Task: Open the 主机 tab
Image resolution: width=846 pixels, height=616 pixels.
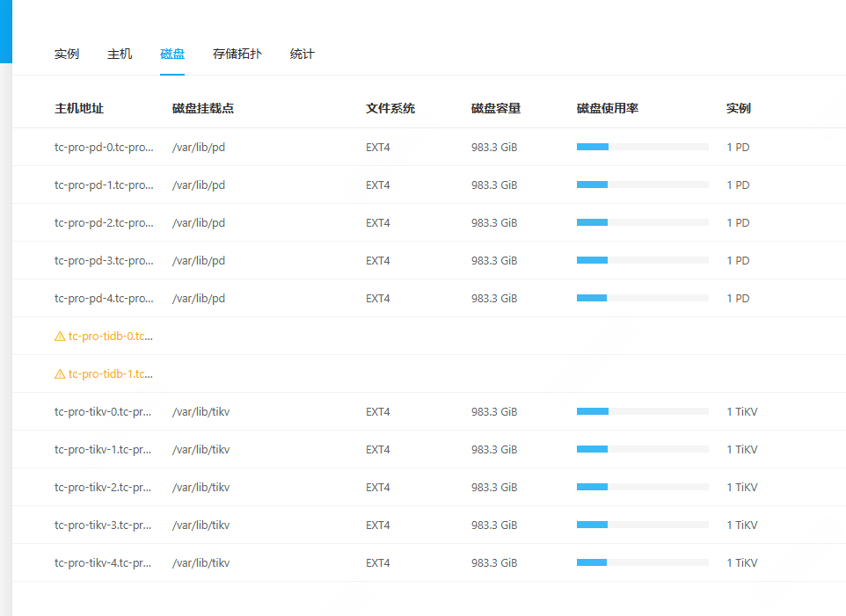Action: (x=120, y=54)
